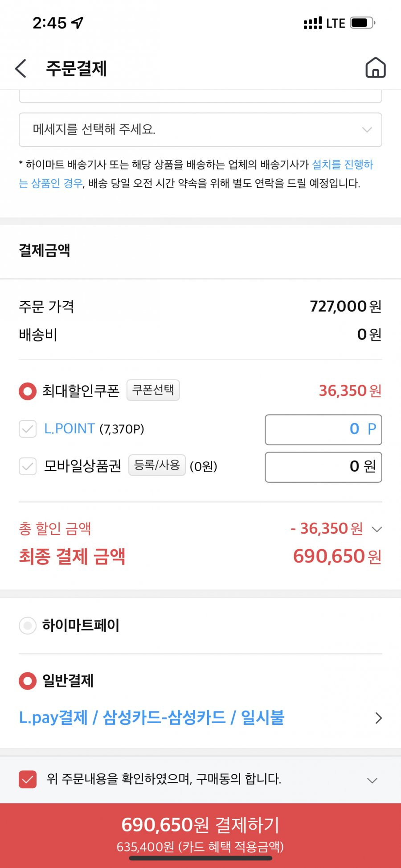Click the 등록/사용 button
Screen dimensions: 401x868
(x=157, y=465)
